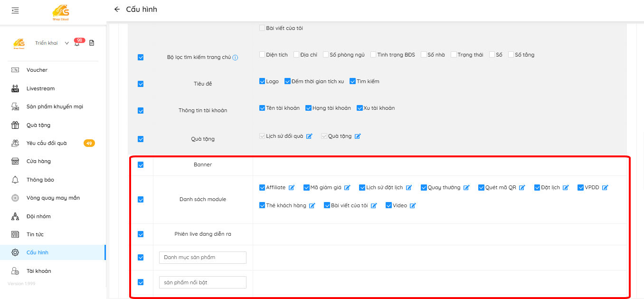Click the edit icon next to Affiliate
Image resolution: width=644 pixels, height=299 pixels.
[292, 188]
